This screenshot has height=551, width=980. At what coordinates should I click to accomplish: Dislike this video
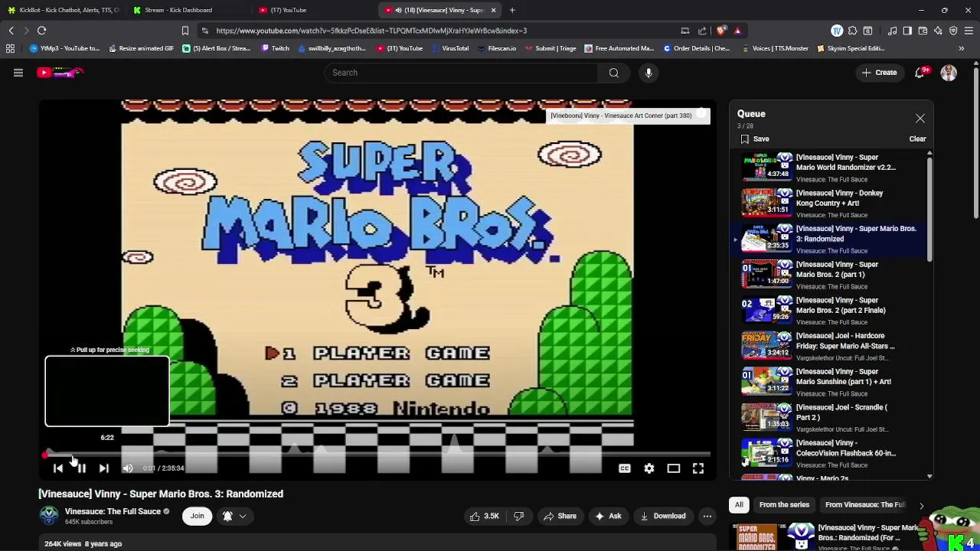point(519,516)
